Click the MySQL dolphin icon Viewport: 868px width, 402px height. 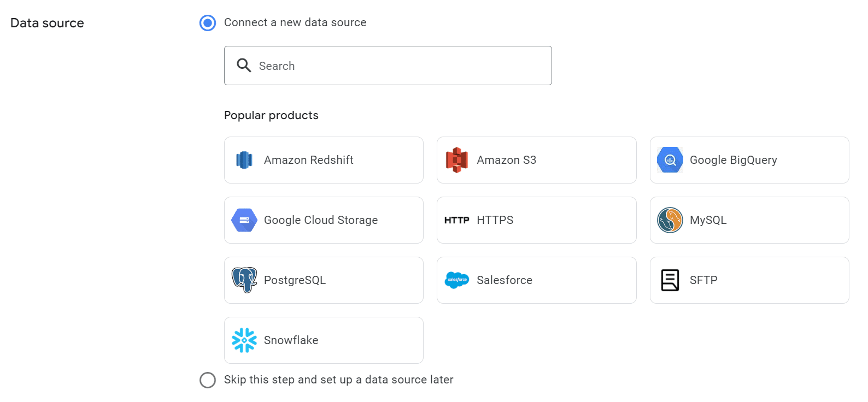pyautogui.click(x=670, y=220)
